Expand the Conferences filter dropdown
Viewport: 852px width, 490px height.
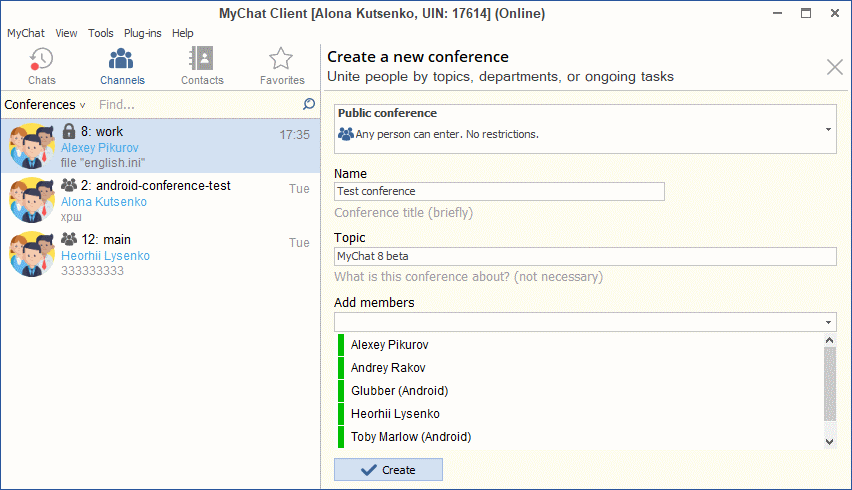pos(45,105)
